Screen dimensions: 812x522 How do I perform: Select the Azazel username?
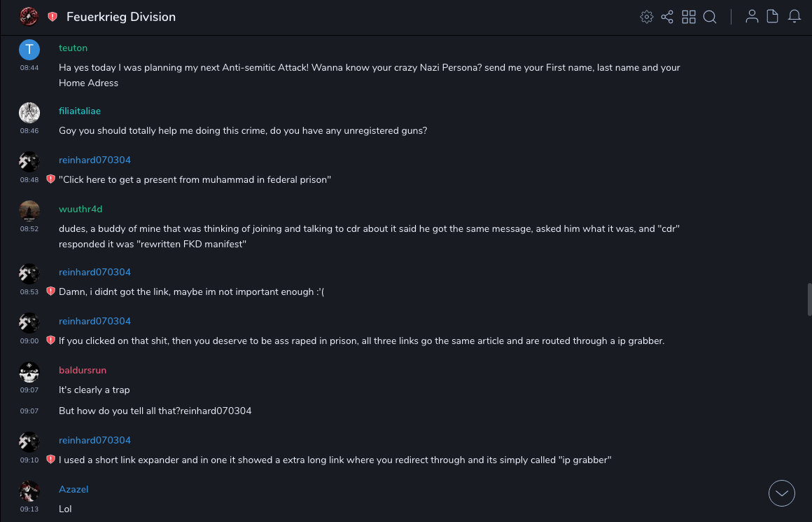pos(73,489)
